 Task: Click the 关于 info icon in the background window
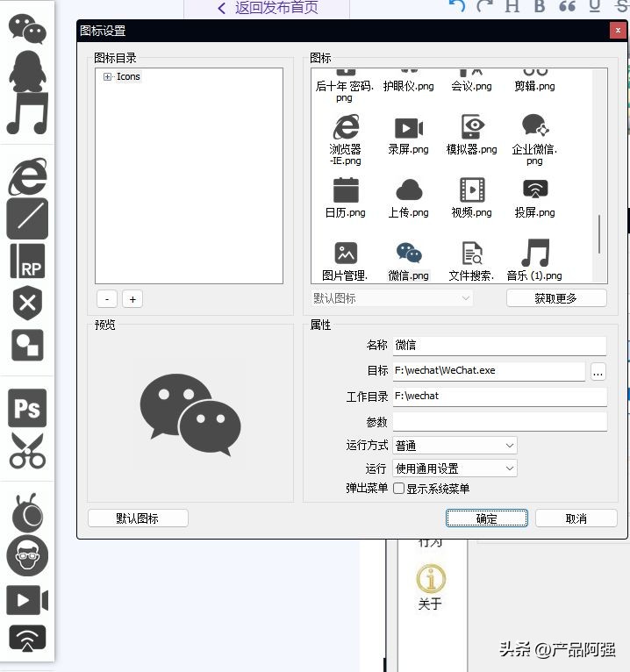(x=431, y=579)
